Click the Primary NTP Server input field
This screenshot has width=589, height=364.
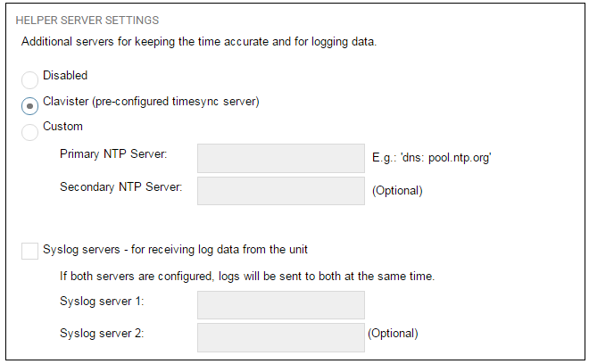click(x=280, y=158)
